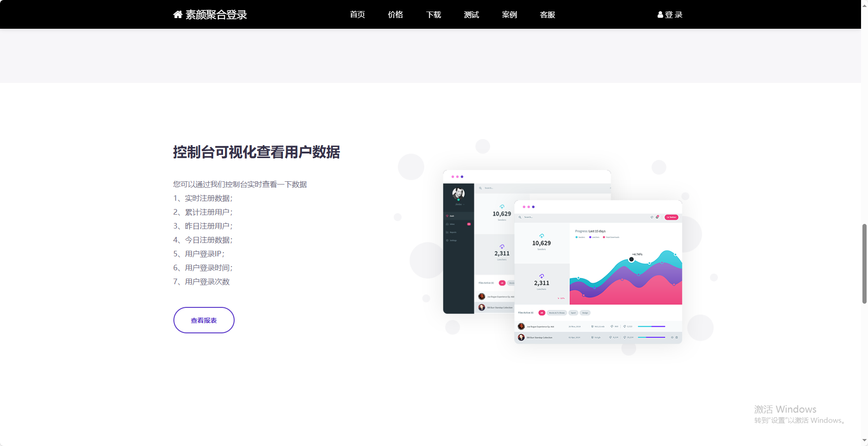Select the 'Design' filter pill
Image resolution: width=868 pixels, height=446 pixels.
click(x=585, y=313)
